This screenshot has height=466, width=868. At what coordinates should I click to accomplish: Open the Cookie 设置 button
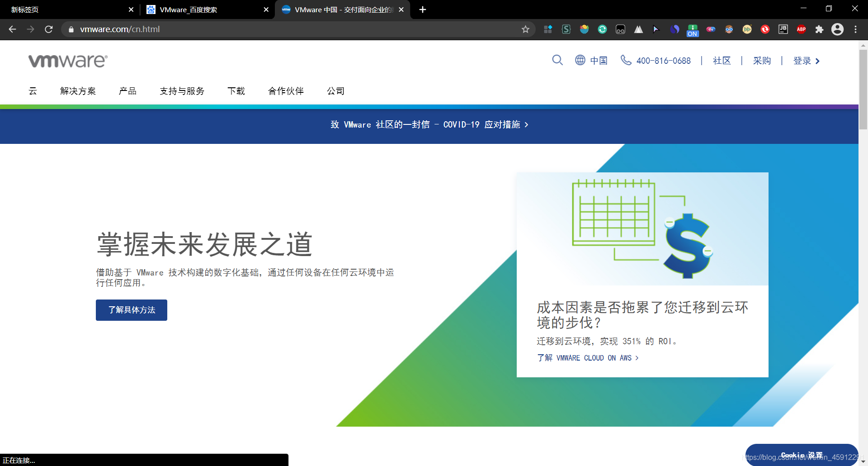click(x=802, y=455)
